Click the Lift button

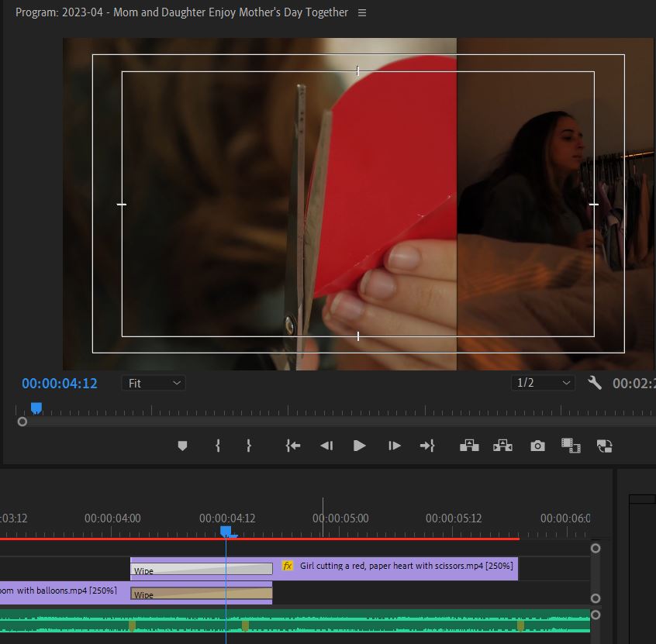pos(469,446)
